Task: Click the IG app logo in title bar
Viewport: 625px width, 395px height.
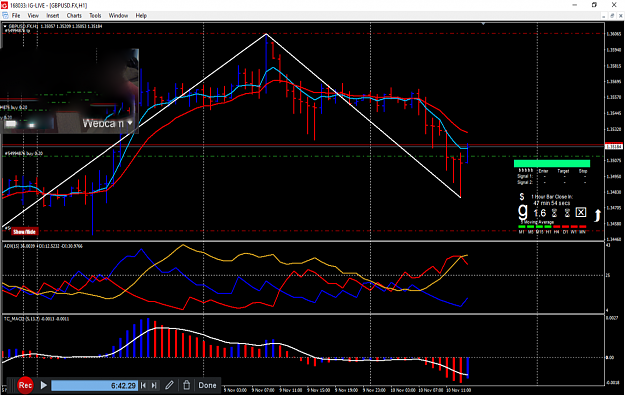Action: click(4, 5)
